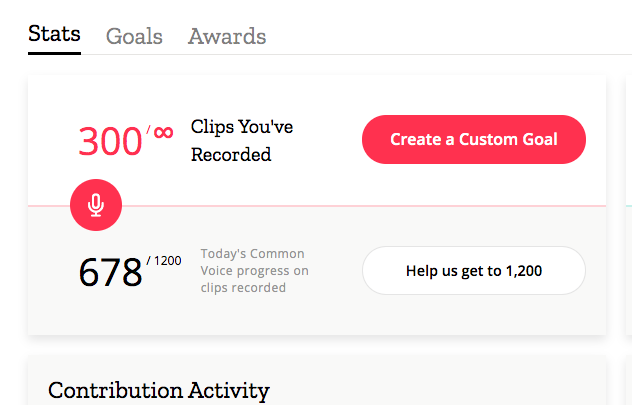Switch to the Stats tab
The width and height of the screenshot is (632, 405).
(54, 35)
